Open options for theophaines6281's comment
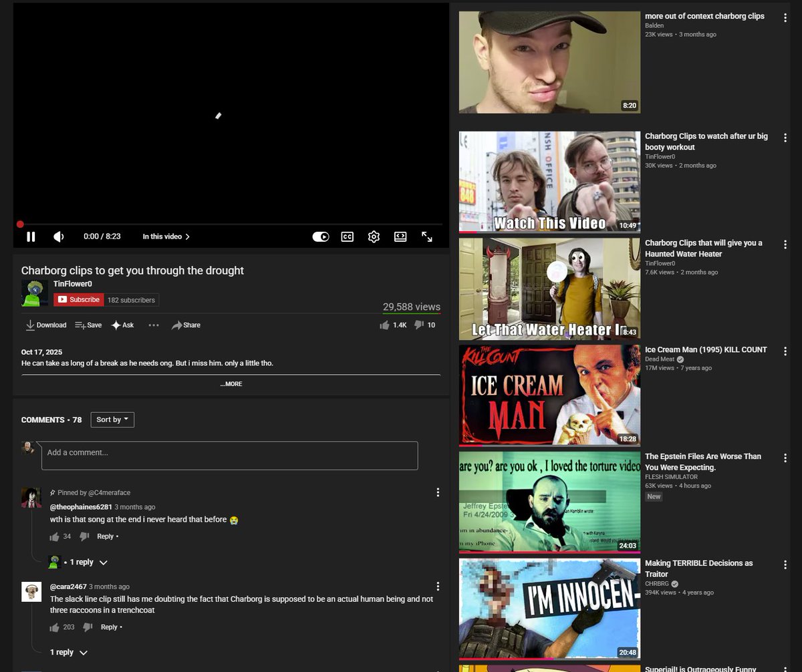The width and height of the screenshot is (802, 672). pos(438,492)
